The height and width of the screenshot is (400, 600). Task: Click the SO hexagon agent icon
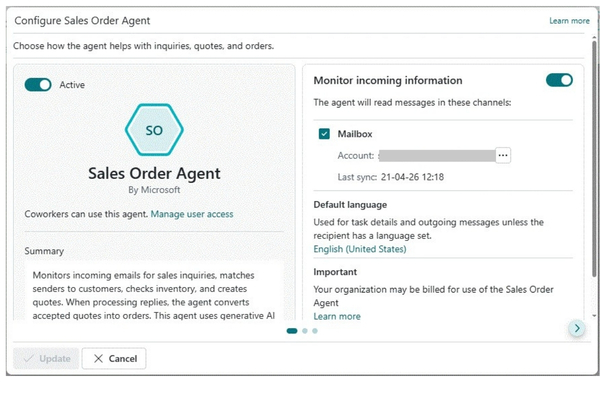tap(154, 130)
